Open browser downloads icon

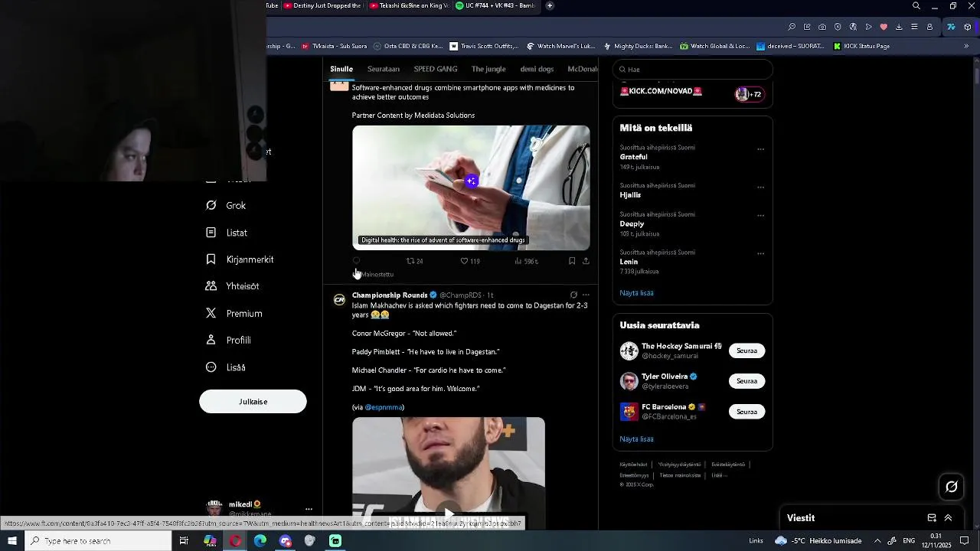[899, 27]
